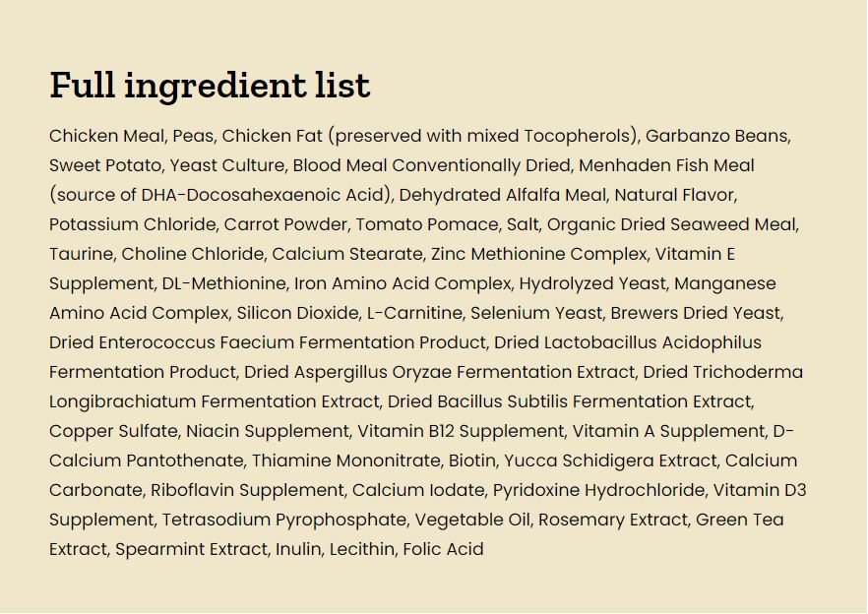This screenshot has width=868, height=614.
Task: Click 'Dried Aspergillus Oryzae Fermentation Extract'
Action: [x=440, y=372]
